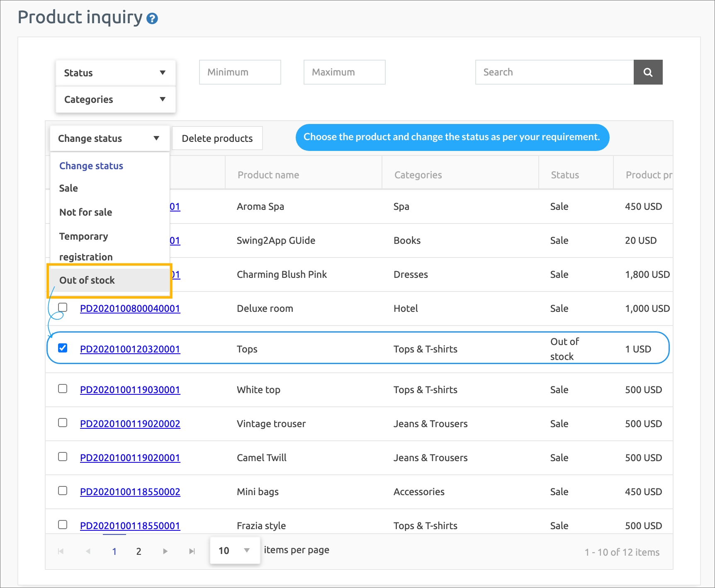Pick the Sale option in status menu
This screenshot has width=715, height=588.
(x=68, y=188)
